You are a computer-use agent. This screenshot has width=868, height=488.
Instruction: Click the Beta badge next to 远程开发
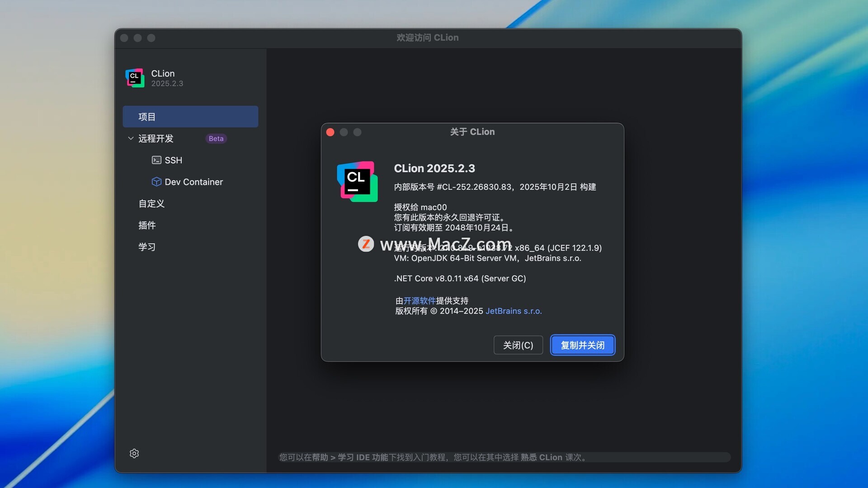[x=216, y=139]
